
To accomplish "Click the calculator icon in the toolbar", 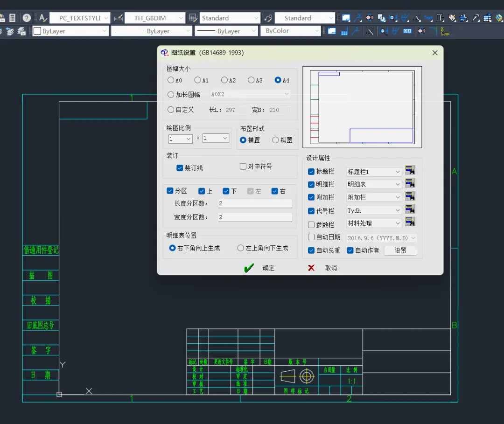I will pyautogui.click(x=13, y=18).
